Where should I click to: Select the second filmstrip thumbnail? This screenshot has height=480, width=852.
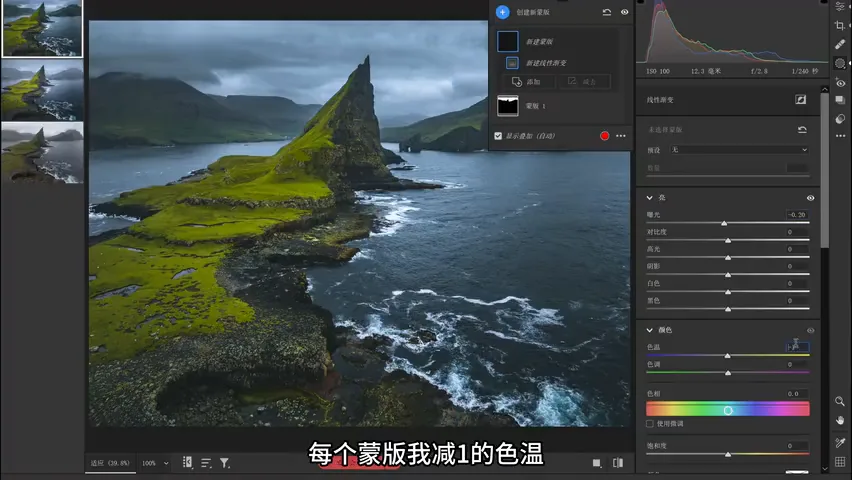[x=42, y=90]
